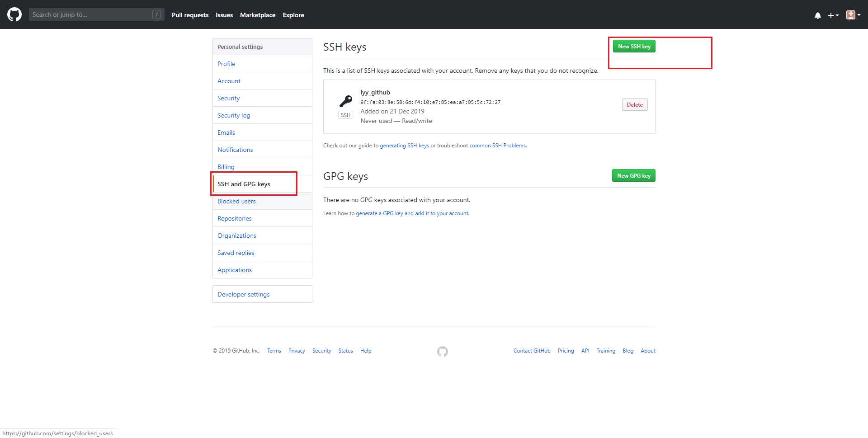
Task: Click the SSH keys heading
Action: tap(345, 47)
